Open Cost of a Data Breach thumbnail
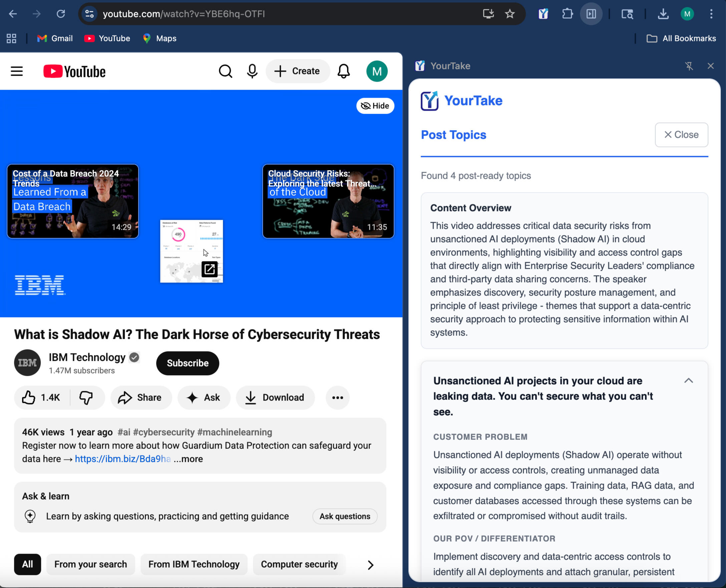726x588 pixels. pyautogui.click(x=72, y=201)
